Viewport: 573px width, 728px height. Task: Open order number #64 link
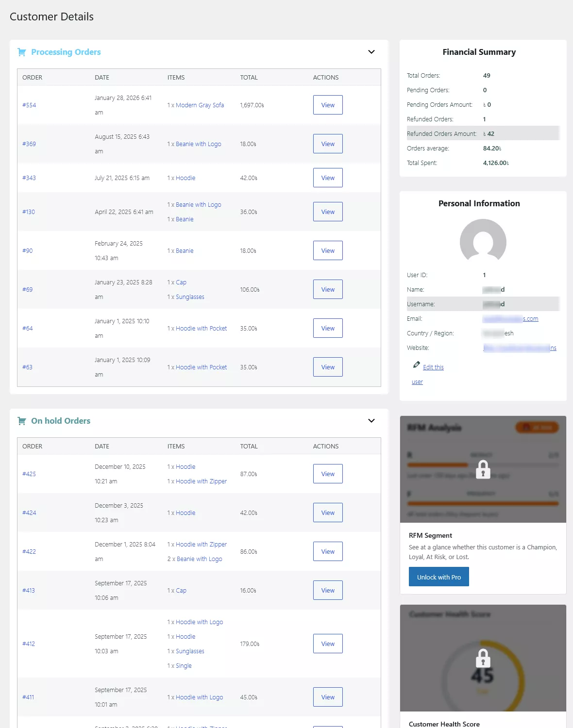[28, 329]
